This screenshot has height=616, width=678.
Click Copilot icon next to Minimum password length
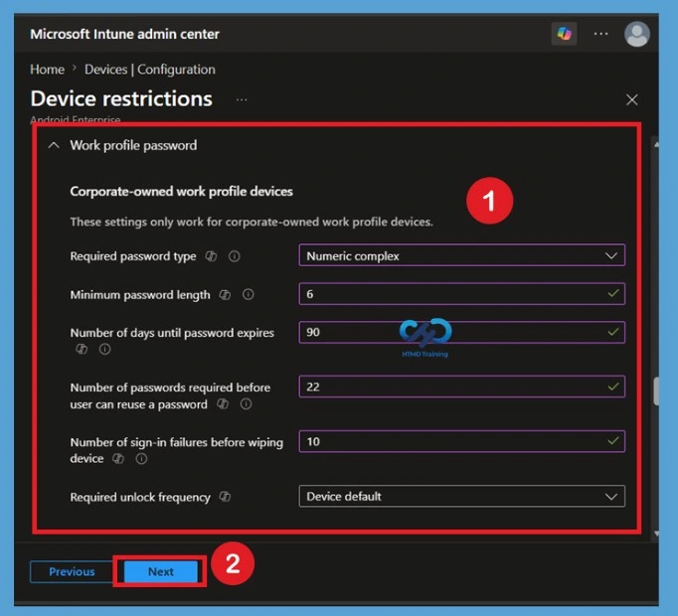225,295
